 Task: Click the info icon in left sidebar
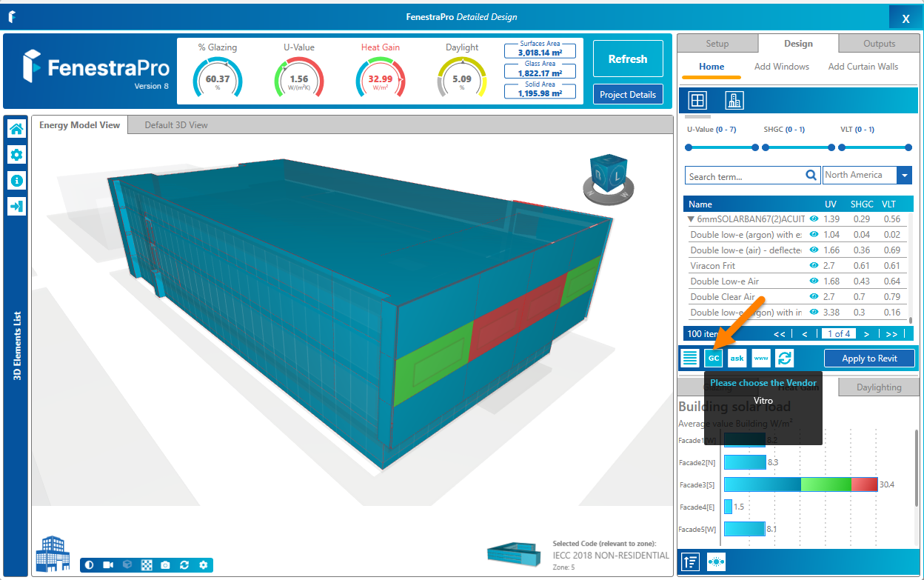pos(16,180)
